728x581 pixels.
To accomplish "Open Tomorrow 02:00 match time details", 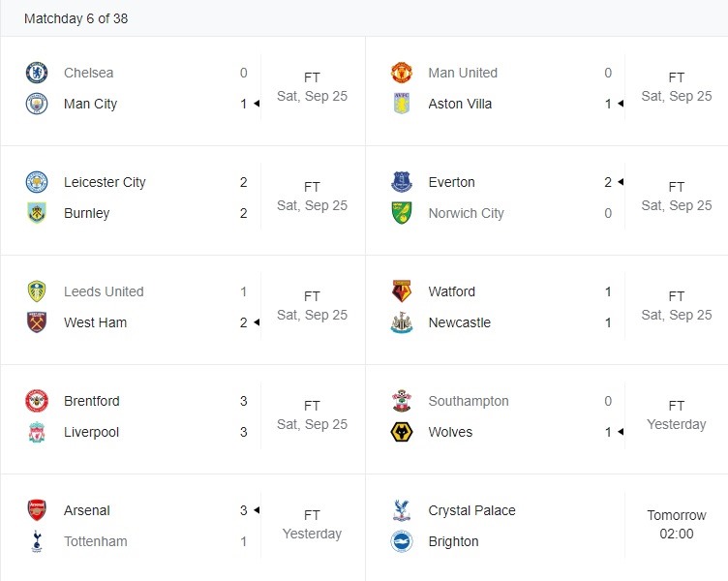I will (677, 524).
